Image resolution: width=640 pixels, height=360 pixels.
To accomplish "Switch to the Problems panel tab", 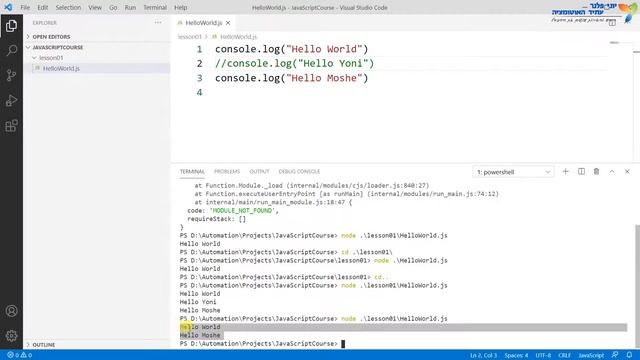I will 227,171.
